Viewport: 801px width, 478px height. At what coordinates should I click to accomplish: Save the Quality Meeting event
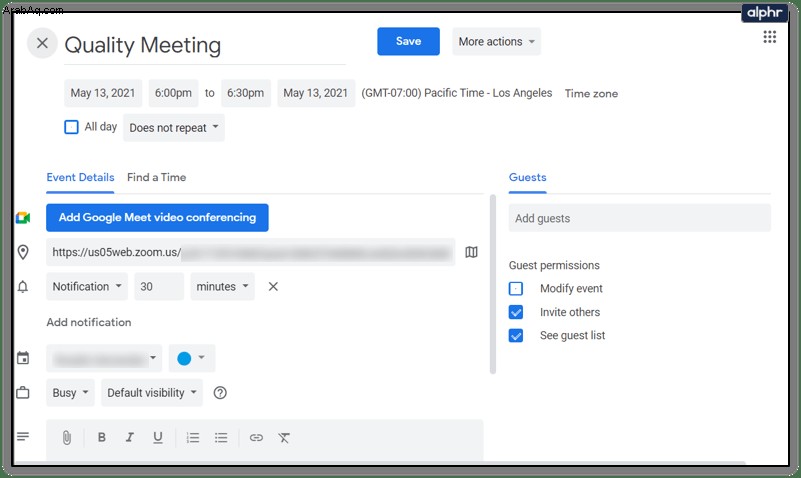[408, 41]
